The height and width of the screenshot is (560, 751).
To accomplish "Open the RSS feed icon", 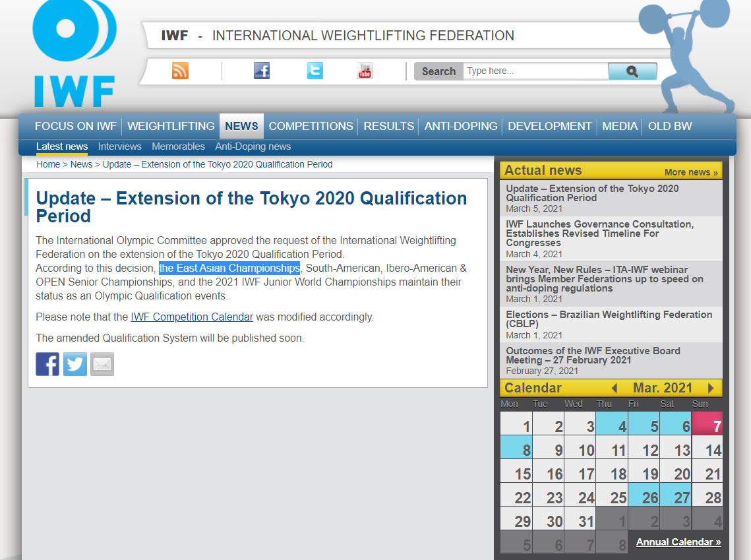I will coord(180,71).
